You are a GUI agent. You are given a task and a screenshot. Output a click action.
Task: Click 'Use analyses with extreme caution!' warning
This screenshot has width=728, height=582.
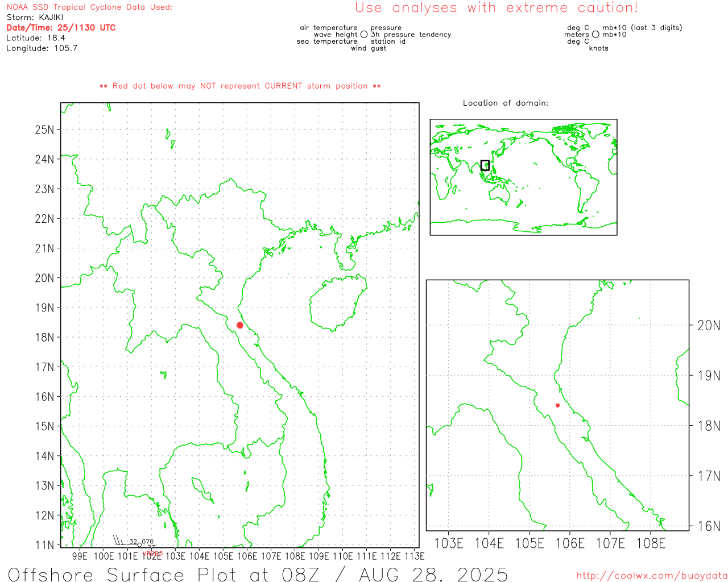497,8
